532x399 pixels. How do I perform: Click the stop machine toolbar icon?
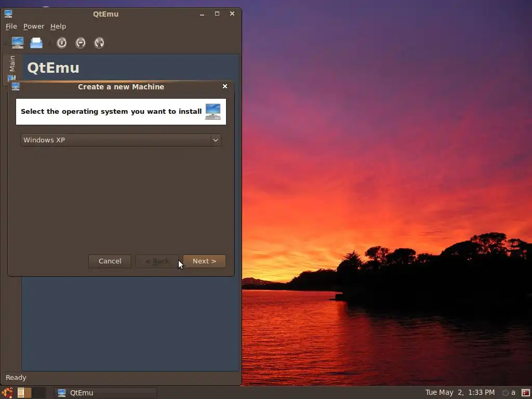pyautogui.click(x=81, y=43)
